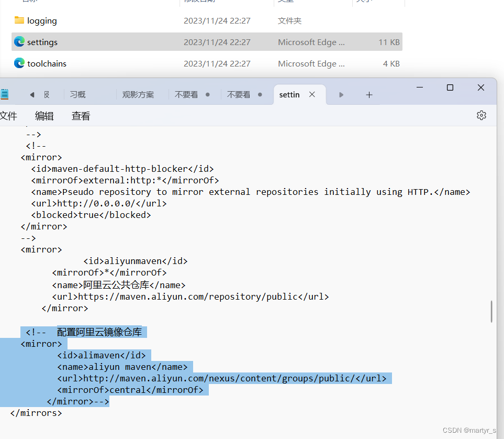The height and width of the screenshot is (439, 504).
Task: Click the central mirrorOf line
Action: (x=130, y=390)
